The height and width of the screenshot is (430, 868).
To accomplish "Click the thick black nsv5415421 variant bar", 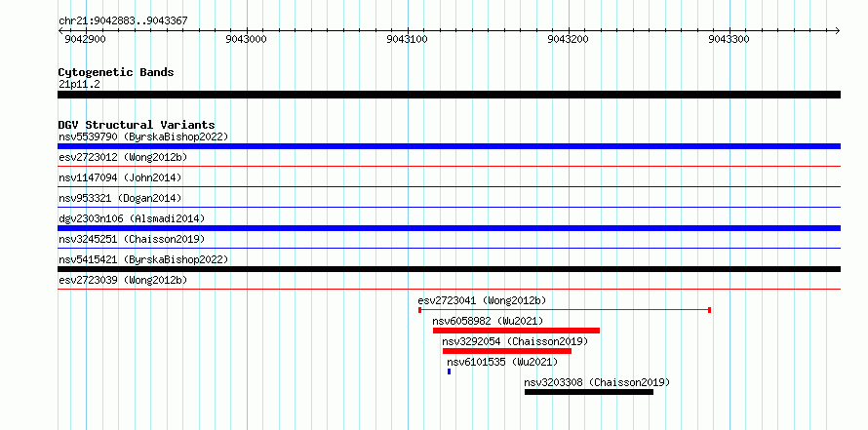I will (449, 269).
